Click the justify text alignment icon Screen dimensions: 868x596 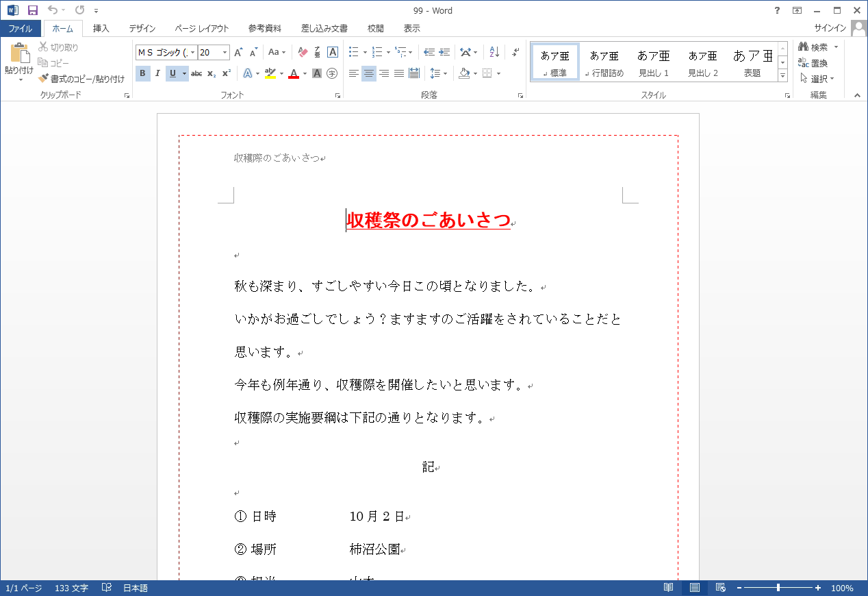click(x=399, y=73)
